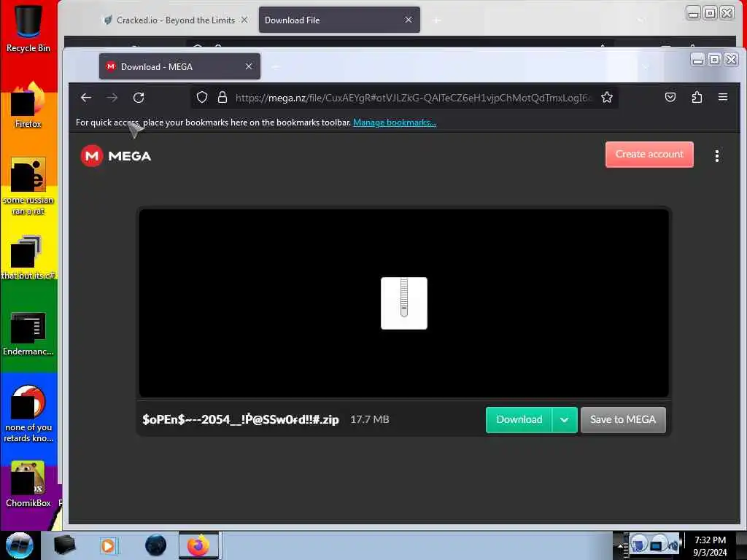
Task: Click the Save to MEGA button
Action: click(x=623, y=419)
